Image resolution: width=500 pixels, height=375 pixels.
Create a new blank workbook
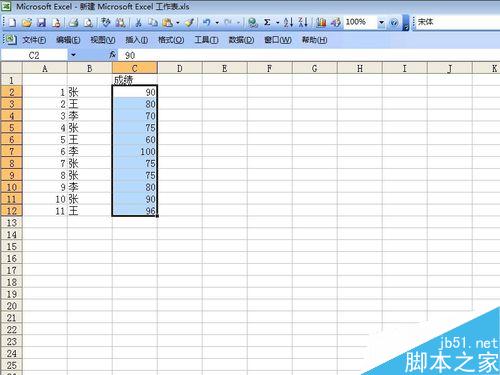click(12, 23)
